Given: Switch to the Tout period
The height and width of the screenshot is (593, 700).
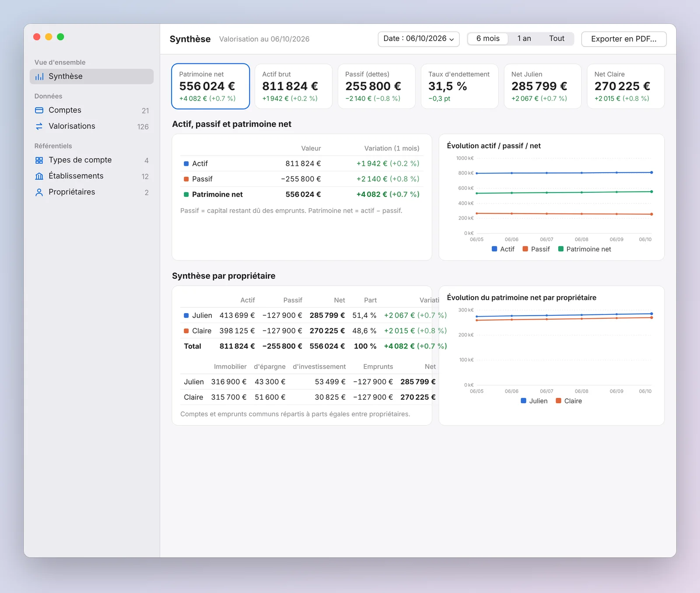Looking at the screenshot, I should tap(556, 38).
